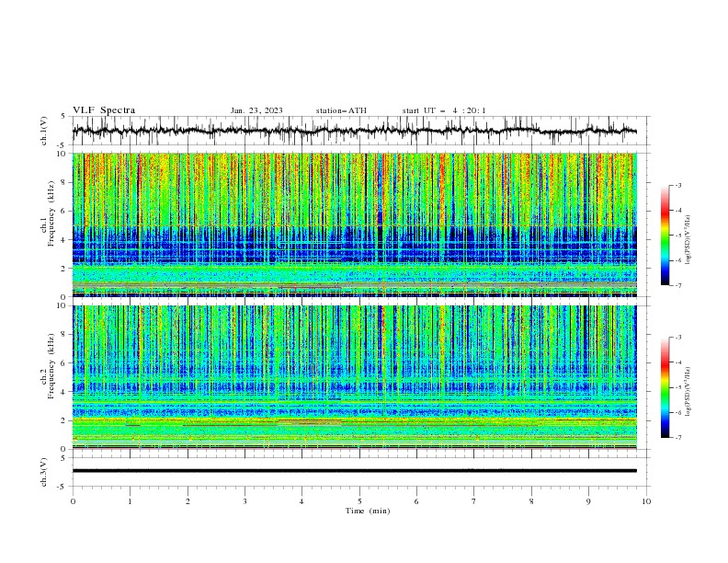
Task: Click the "-5" tick on ch.3(V) axis
Action: point(63,487)
